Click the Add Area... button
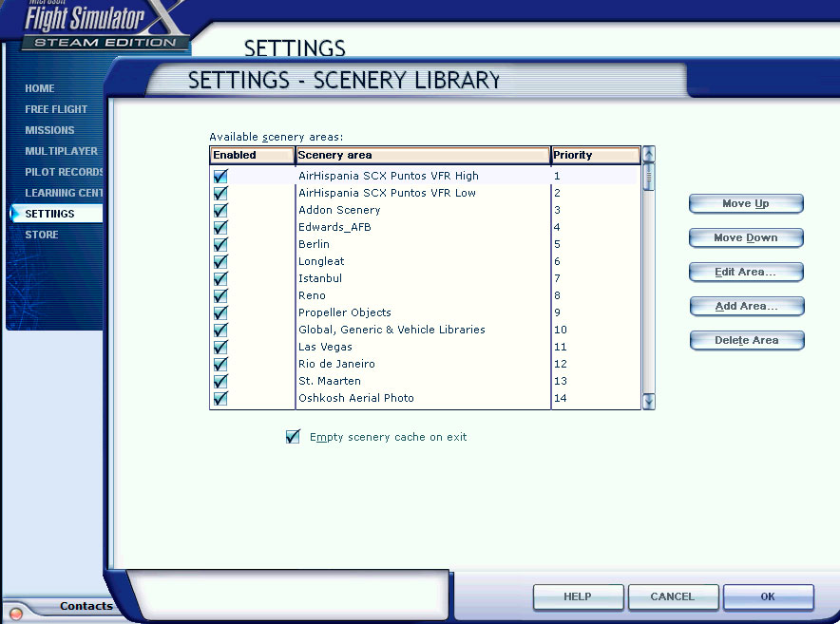The width and height of the screenshot is (840, 624). pyautogui.click(x=746, y=306)
